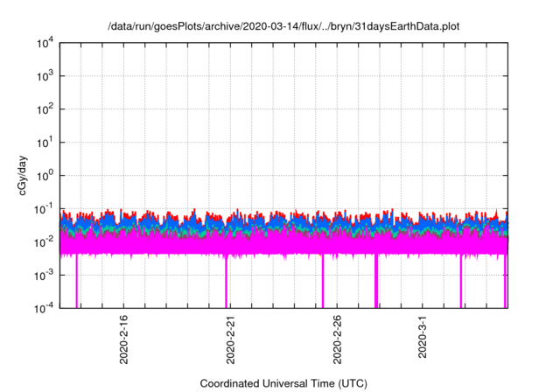
Task: Click the 10^-2 y-axis tick label
Action: click(x=41, y=241)
